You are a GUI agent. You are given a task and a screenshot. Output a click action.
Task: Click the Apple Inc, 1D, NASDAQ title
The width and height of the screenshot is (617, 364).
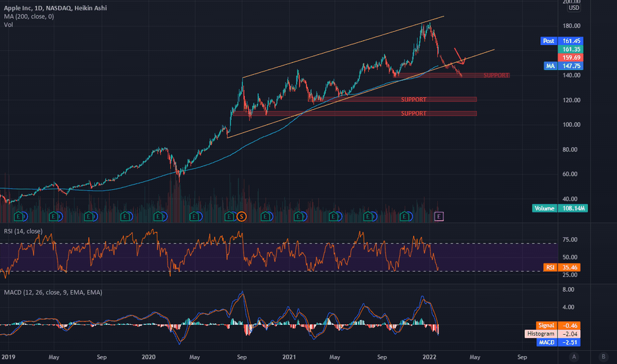click(55, 8)
